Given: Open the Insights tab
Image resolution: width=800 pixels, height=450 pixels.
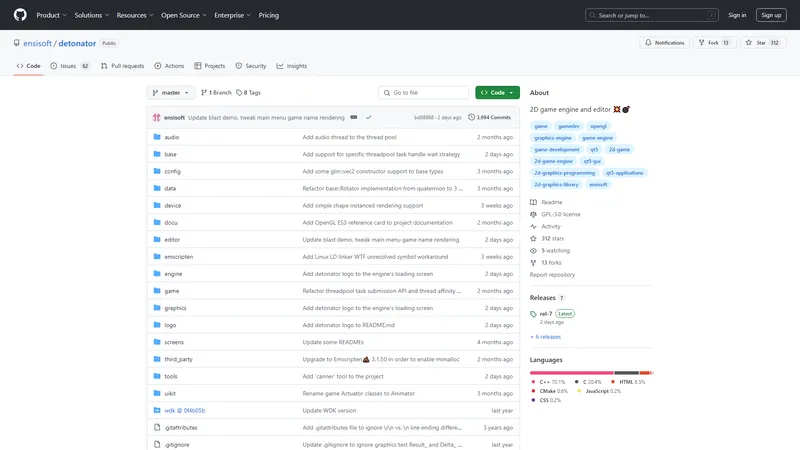Looking at the screenshot, I should coord(292,66).
